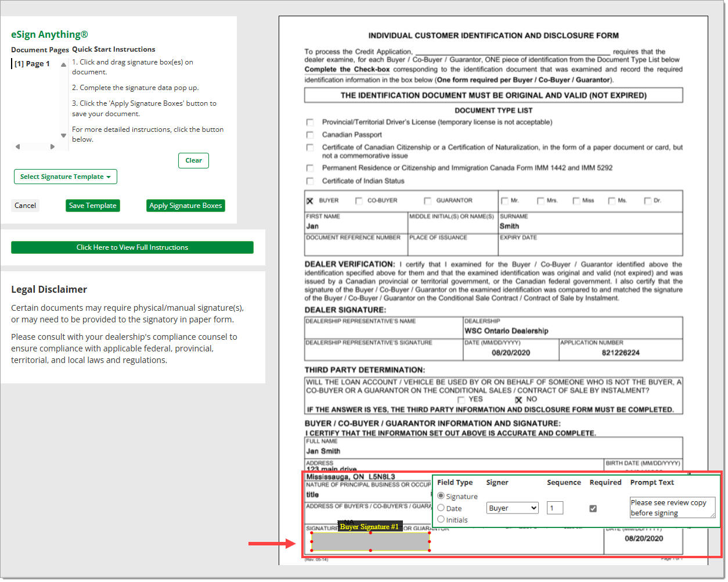Click the Cancel button
The image size is (728, 582).
tap(25, 206)
